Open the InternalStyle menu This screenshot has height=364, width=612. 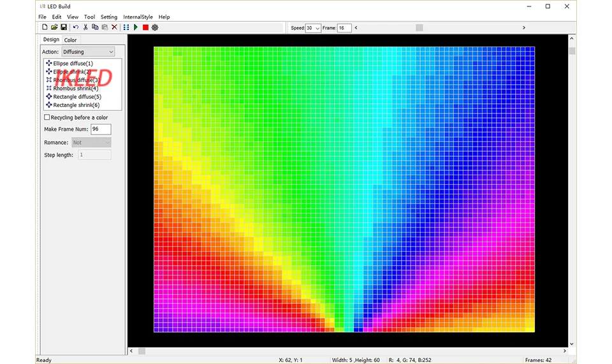pyautogui.click(x=138, y=17)
